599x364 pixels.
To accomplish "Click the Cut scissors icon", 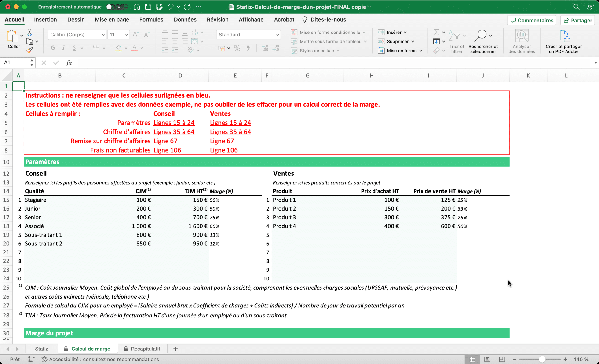I will [29, 32].
